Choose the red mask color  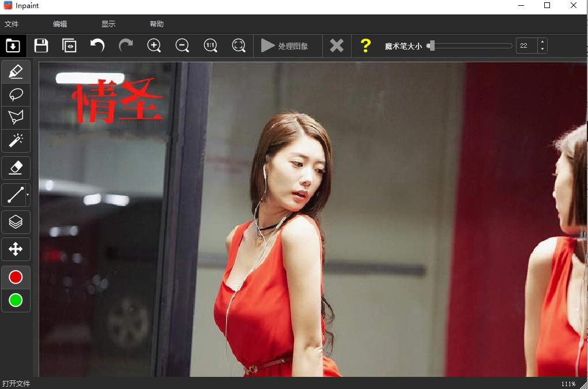click(x=16, y=277)
